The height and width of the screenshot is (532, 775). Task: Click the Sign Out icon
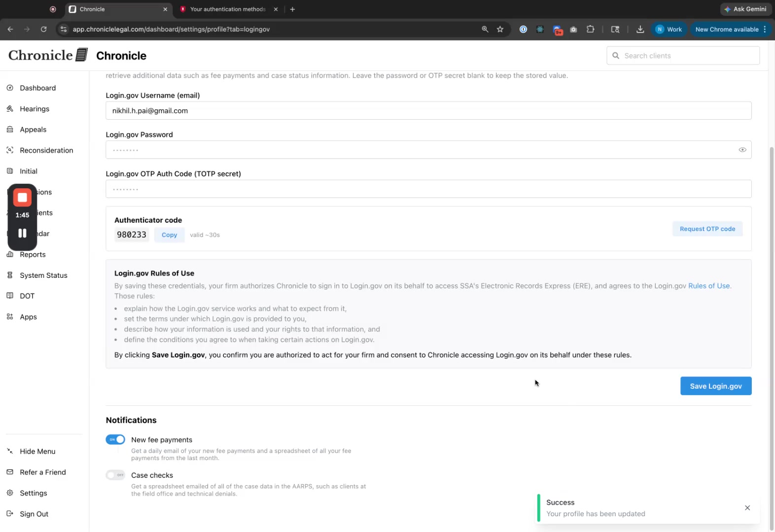(10, 514)
